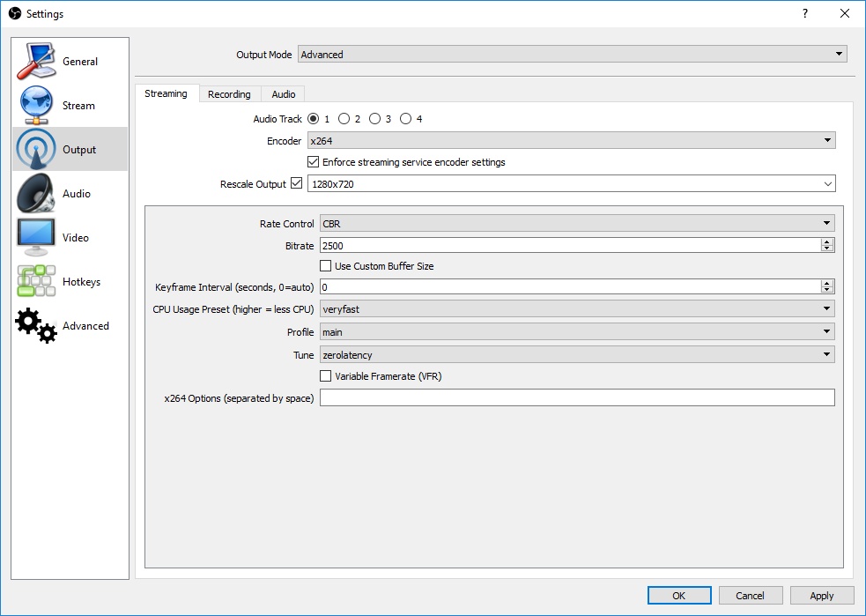The image size is (866, 616).
Task: Open the Profile dropdown showing main
Action: (x=577, y=331)
